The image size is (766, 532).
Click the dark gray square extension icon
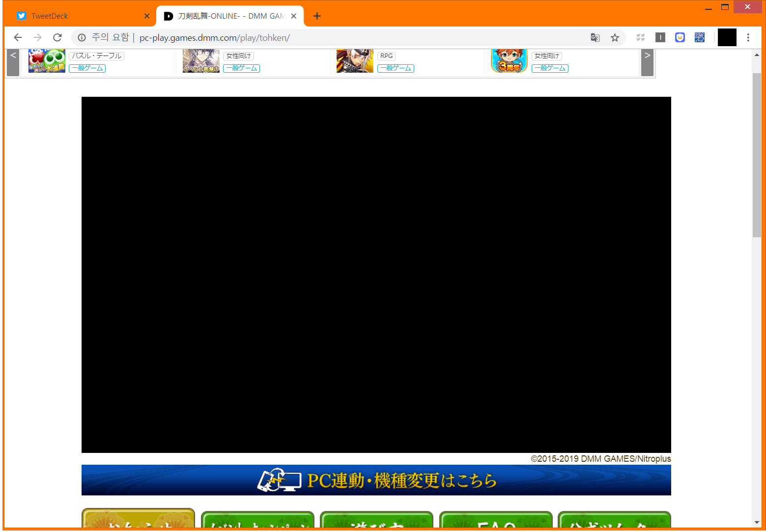click(660, 37)
